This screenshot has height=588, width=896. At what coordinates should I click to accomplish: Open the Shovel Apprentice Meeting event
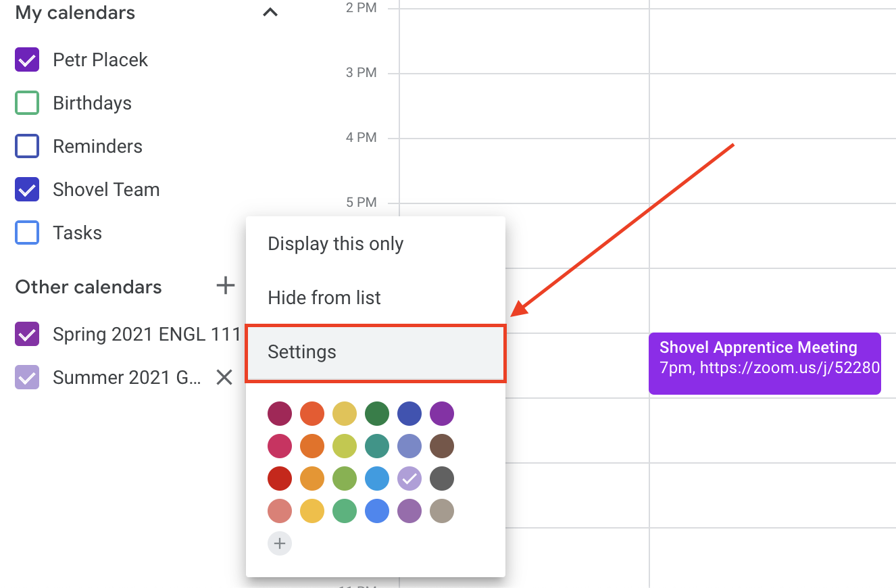tap(765, 364)
